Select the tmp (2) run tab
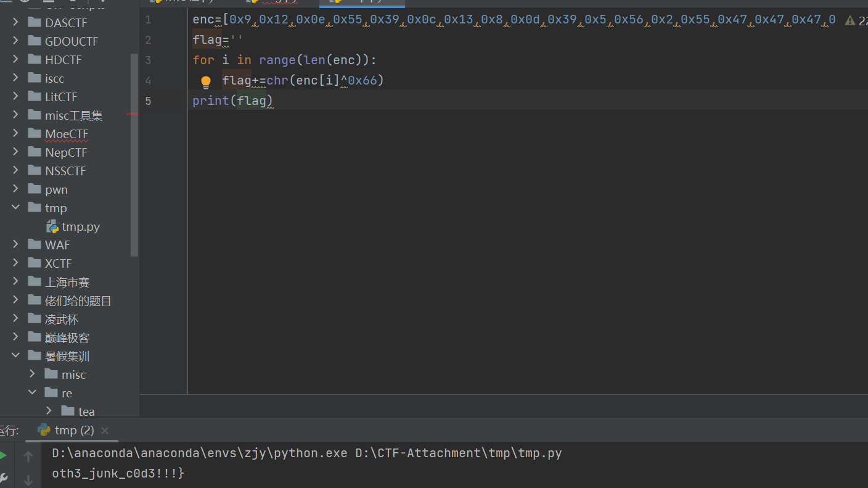 (x=74, y=431)
